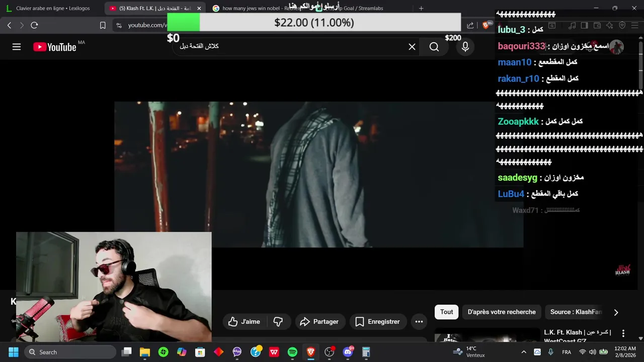Open the Windows Start menu
Viewport: 644px width, 362px height.
pyautogui.click(x=14, y=352)
